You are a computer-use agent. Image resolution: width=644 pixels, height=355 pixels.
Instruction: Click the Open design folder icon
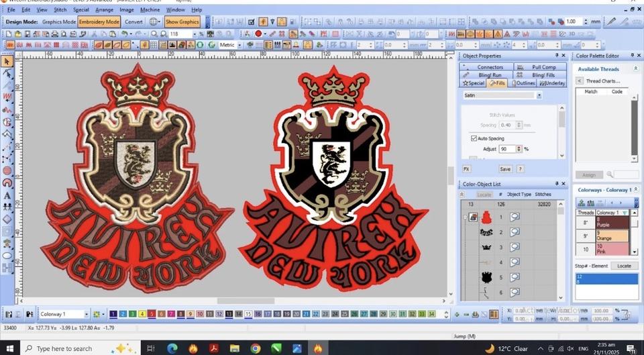18,34
